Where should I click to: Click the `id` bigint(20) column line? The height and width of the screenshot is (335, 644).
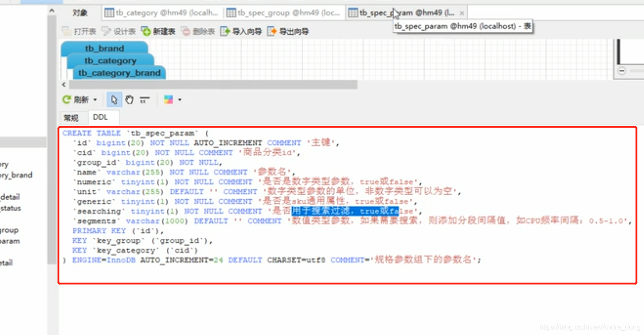point(206,143)
